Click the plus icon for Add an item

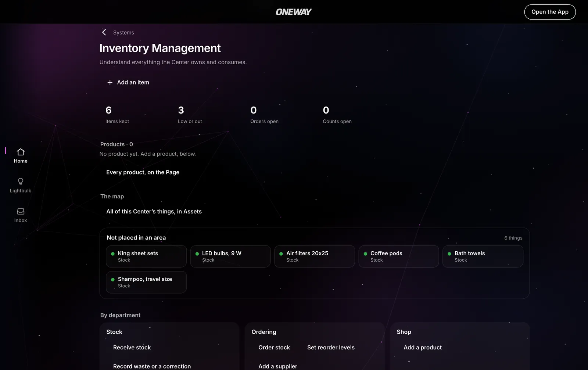(110, 82)
